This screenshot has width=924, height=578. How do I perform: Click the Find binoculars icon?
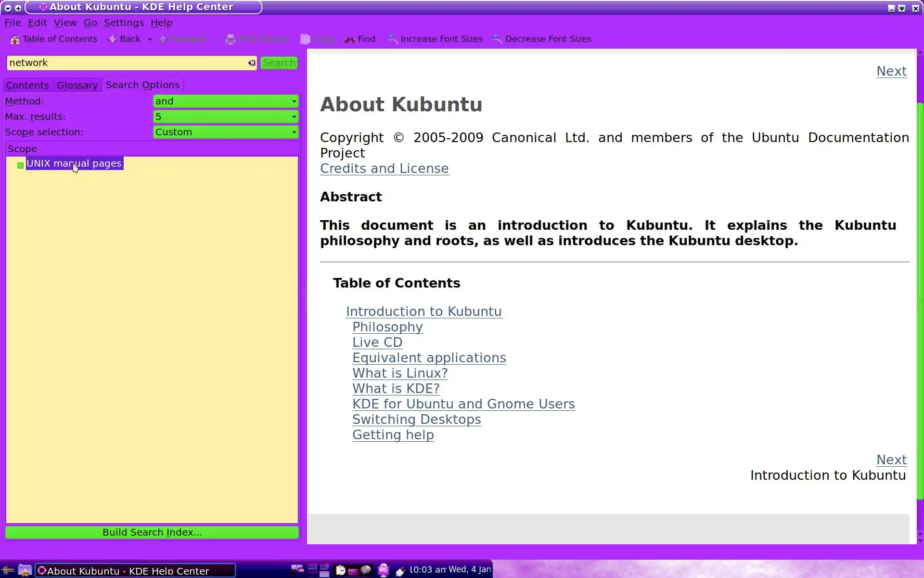pos(350,39)
